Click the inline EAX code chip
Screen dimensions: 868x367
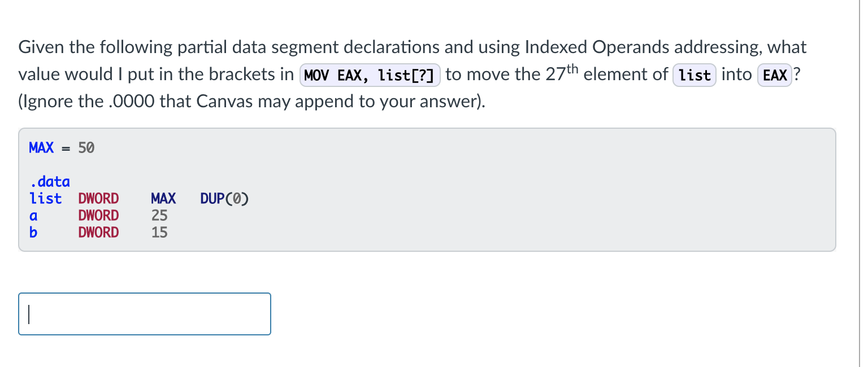[x=775, y=75]
